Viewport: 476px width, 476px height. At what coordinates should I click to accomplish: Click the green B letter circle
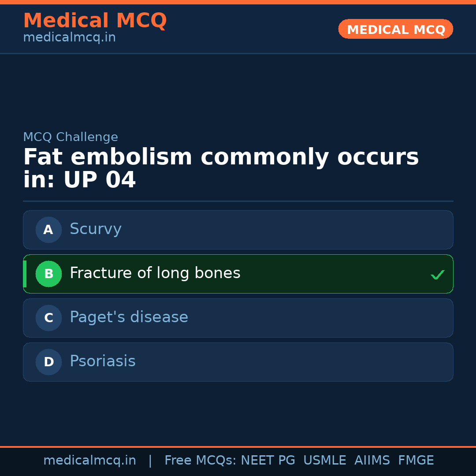48,274
